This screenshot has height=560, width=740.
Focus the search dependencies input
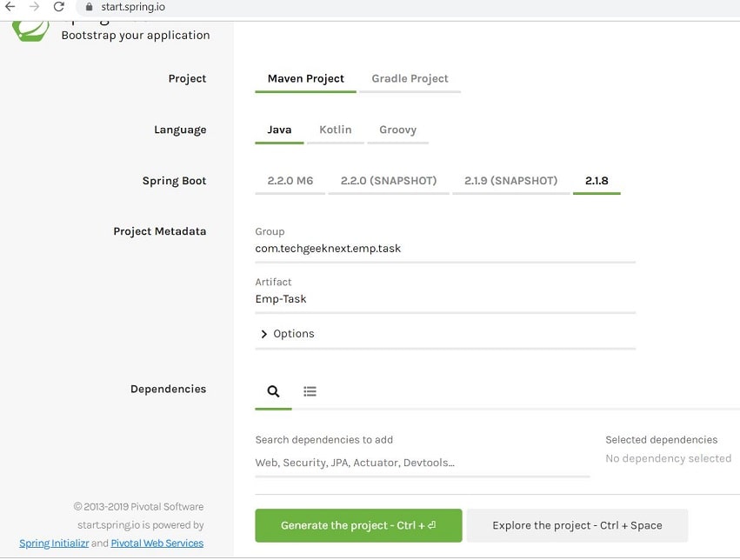click(x=423, y=463)
